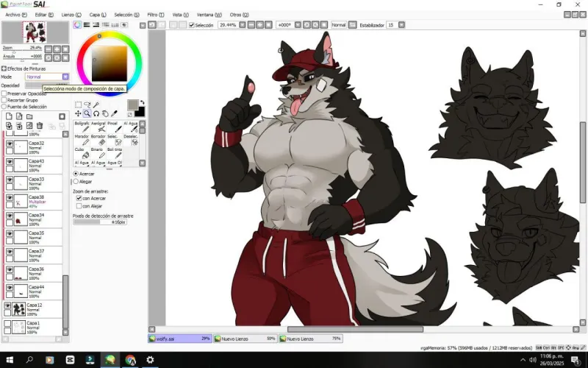Select the Eyedropper color picker tool

tap(115, 113)
